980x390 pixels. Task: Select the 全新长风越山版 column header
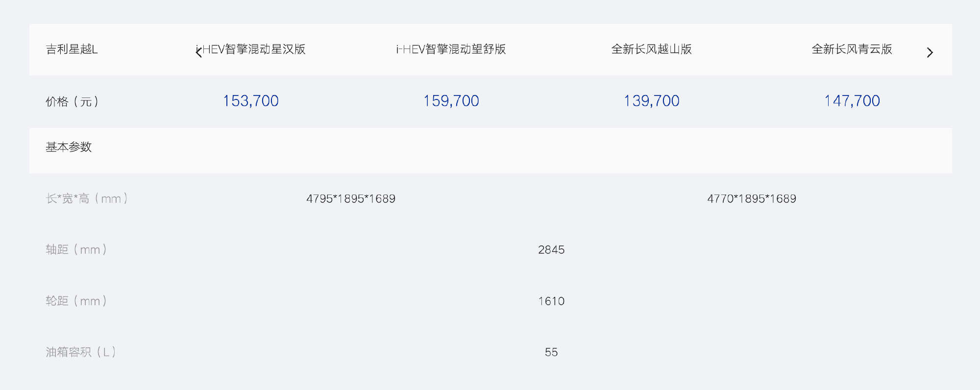[651, 49]
